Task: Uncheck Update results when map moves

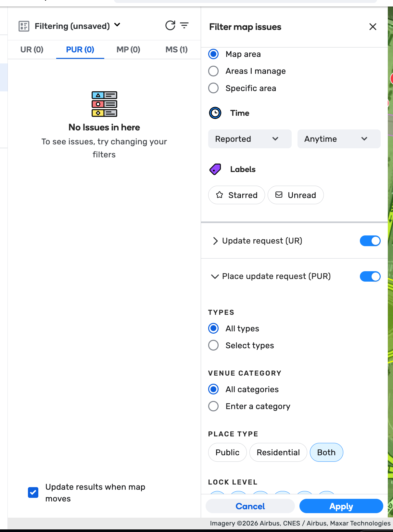Action: [x=33, y=492]
